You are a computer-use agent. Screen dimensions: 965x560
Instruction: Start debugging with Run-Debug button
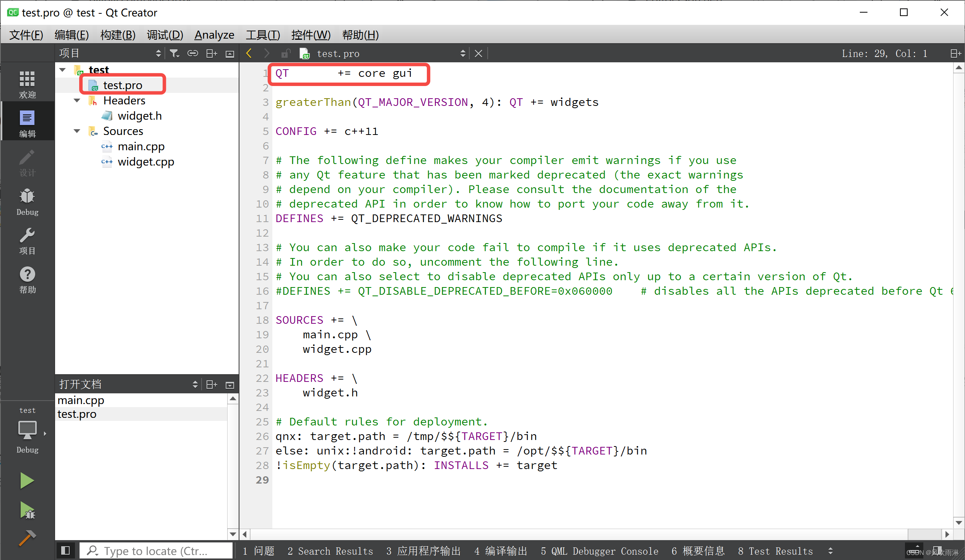27,511
